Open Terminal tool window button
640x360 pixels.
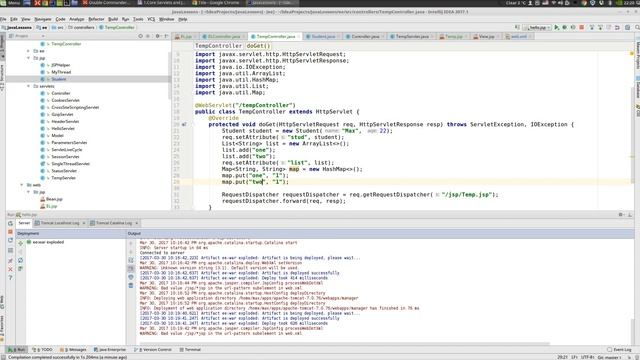(x=190, y=350)
